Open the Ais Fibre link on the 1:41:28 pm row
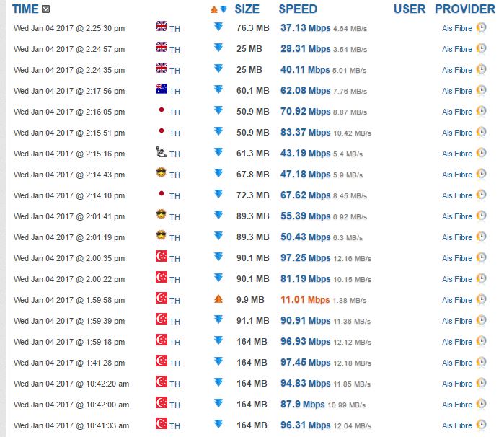 click(x=457, y=363)
